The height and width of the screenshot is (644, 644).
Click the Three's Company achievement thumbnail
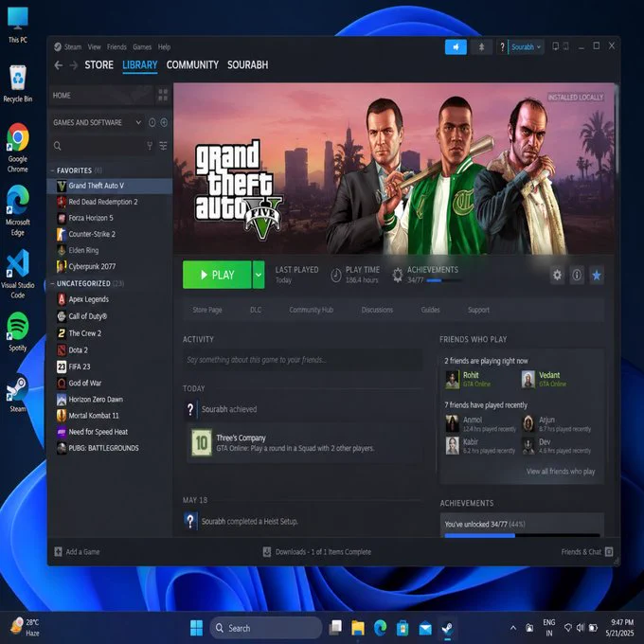[x=202, y=443]
